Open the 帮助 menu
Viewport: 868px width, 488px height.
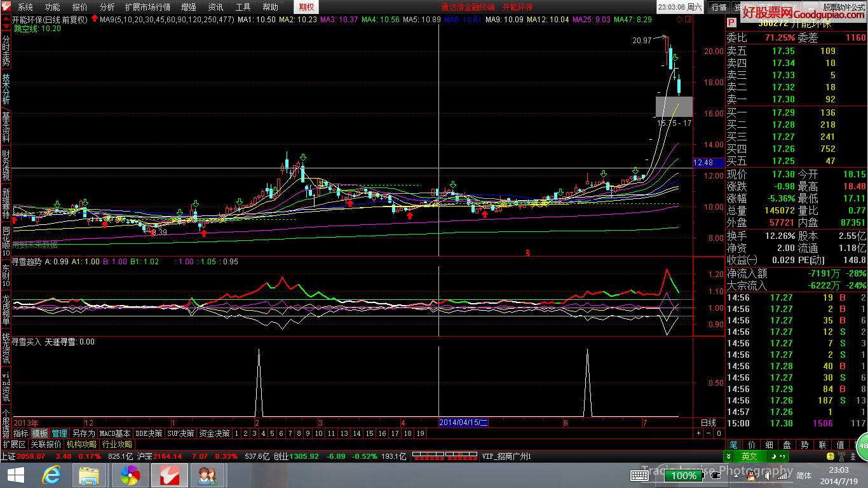point(271,7)
